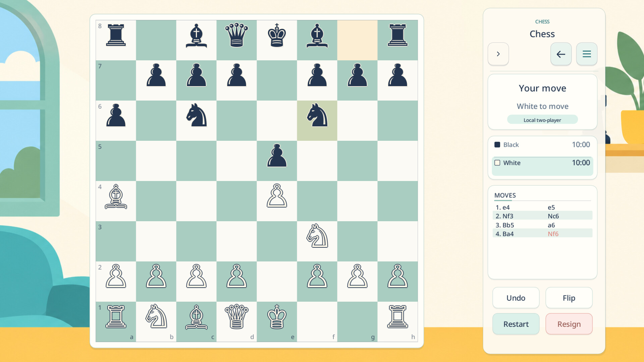Resign the current game
This screenshot has width=644, height=362.
tap(569, 324)
